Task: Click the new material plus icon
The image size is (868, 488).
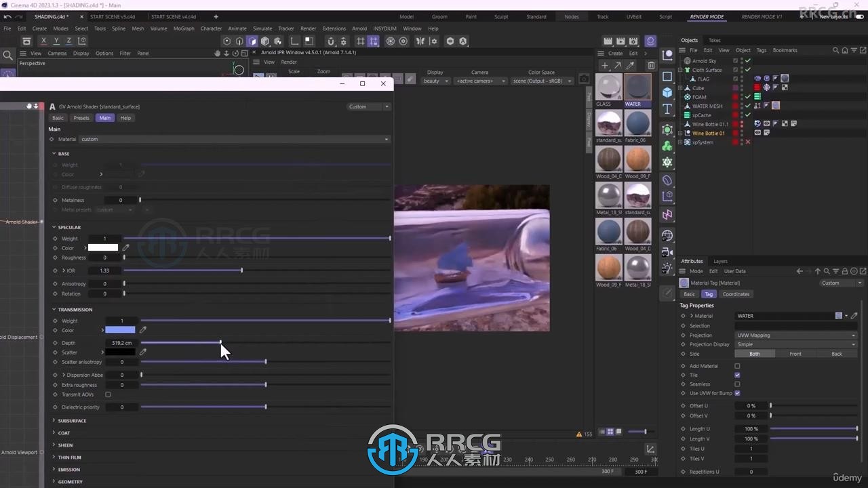Action: click(605, 66)
